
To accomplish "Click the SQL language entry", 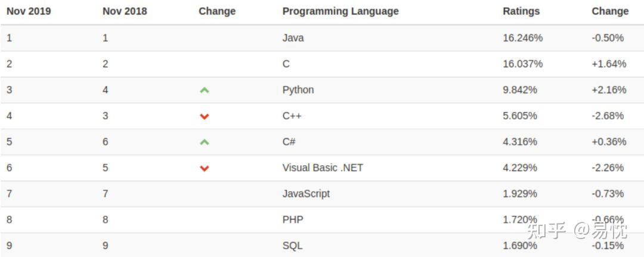I will (292, 246).
